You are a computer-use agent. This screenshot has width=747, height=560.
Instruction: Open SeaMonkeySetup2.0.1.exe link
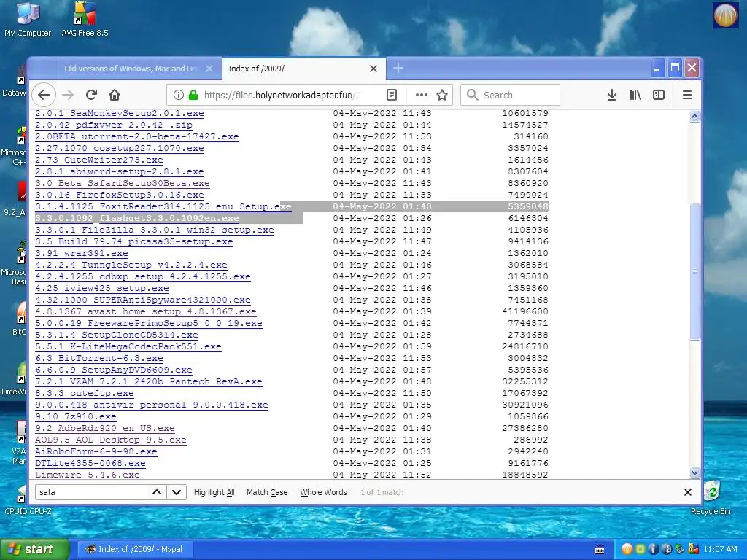[x=120, y=113]
